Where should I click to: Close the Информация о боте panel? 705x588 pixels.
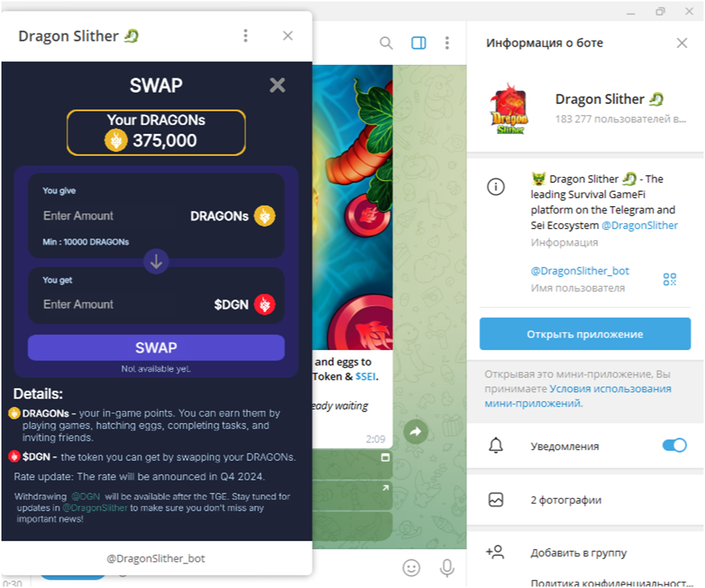click(682, 43)
